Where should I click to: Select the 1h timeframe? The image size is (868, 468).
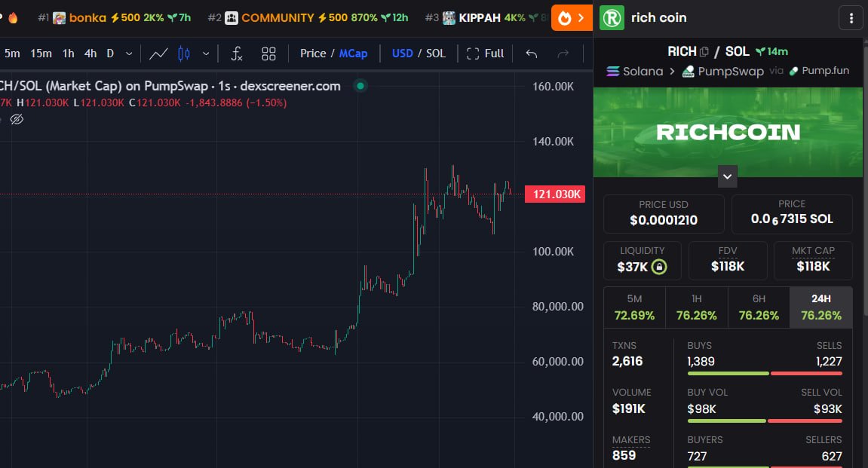coord(68,54)
